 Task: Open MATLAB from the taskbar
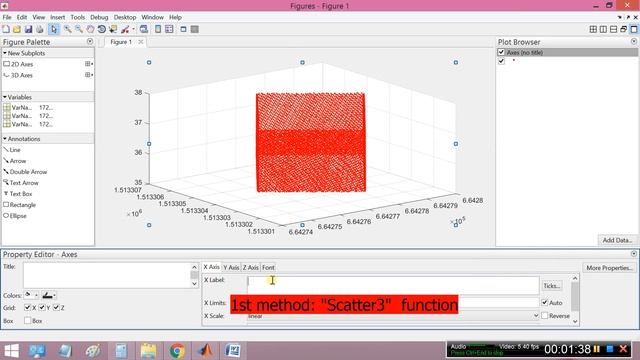(x=205, y=351)
